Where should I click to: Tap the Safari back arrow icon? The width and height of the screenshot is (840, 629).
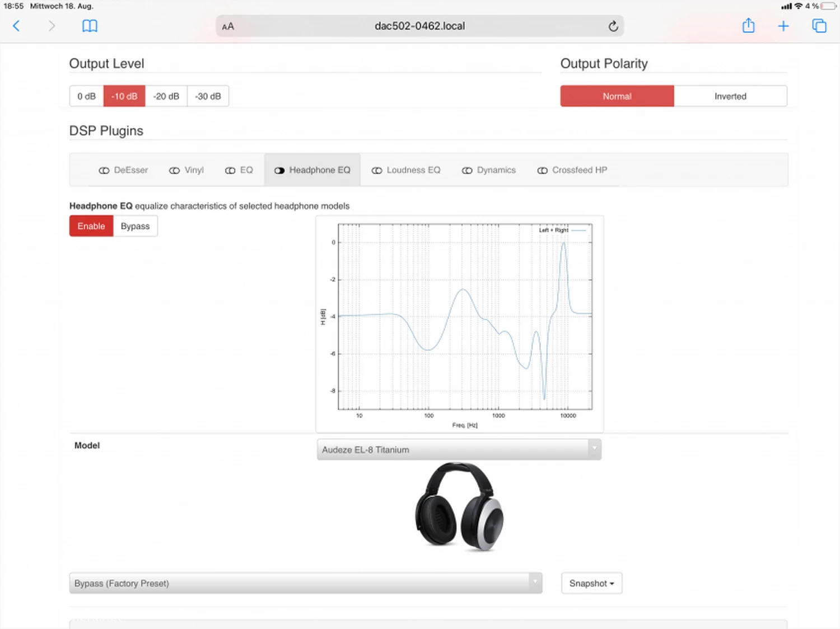click(x=16, y=26)
